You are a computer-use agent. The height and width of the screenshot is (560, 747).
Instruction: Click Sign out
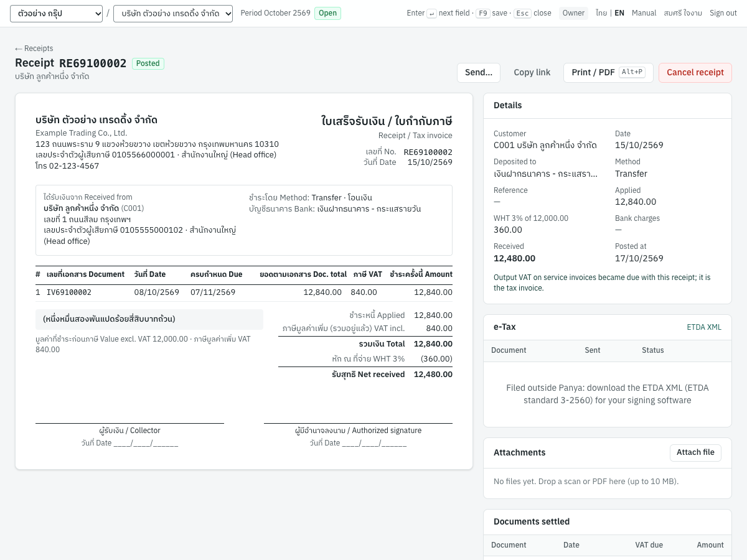[723, 13]
